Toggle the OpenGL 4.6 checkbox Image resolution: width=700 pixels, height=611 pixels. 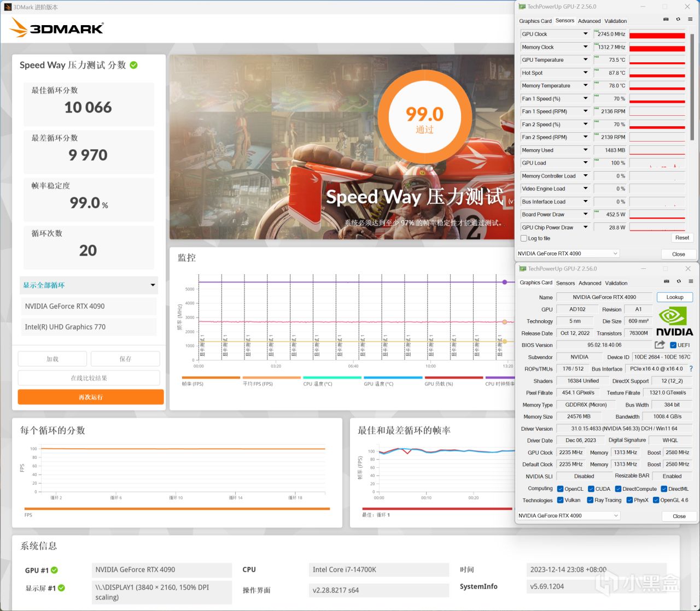click(x=656, y=500)
